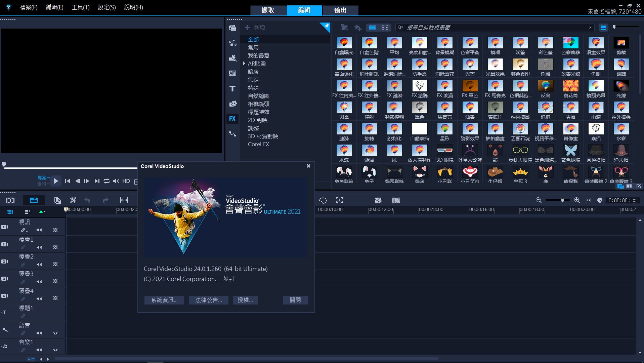This screenshot has width=644, height=363.
Task: Open the Sound library panel icon
Action: 232,43
